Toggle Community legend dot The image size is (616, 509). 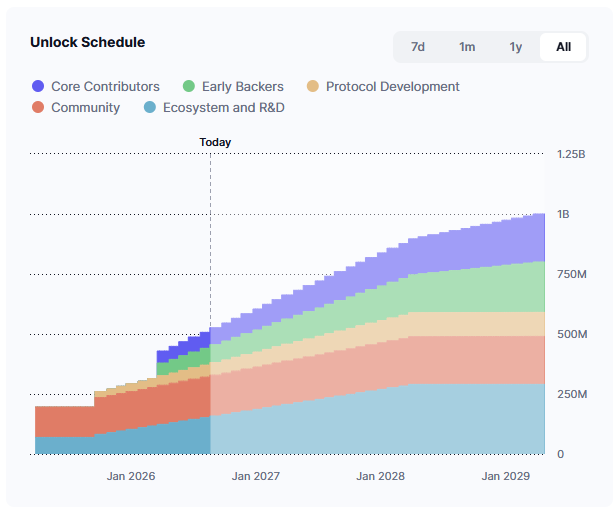tap(38, 107)
